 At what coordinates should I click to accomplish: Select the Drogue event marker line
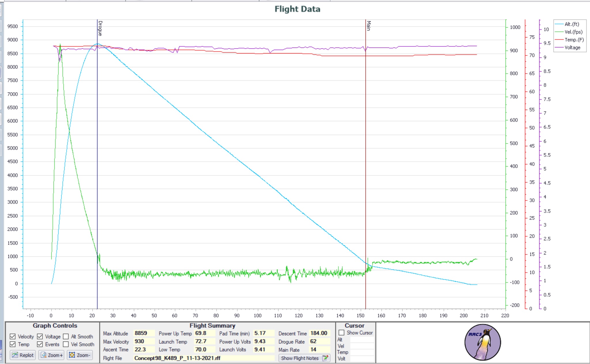tap(97, 144)
